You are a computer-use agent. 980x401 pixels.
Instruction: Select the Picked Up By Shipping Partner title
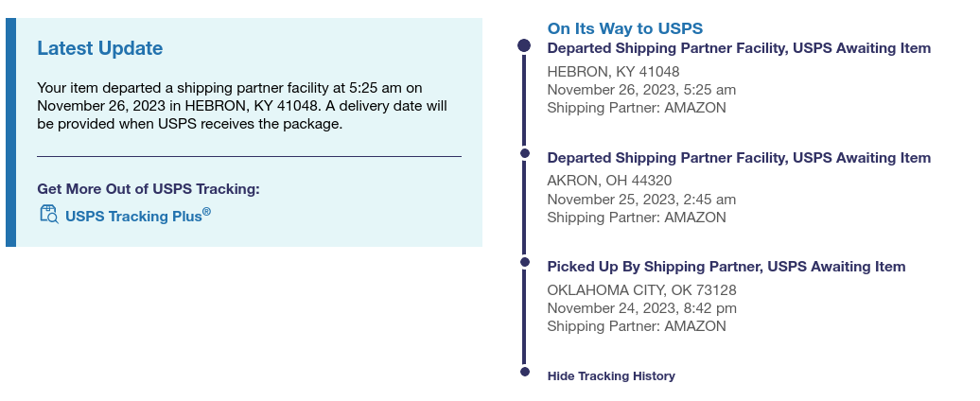pos(726,267)
